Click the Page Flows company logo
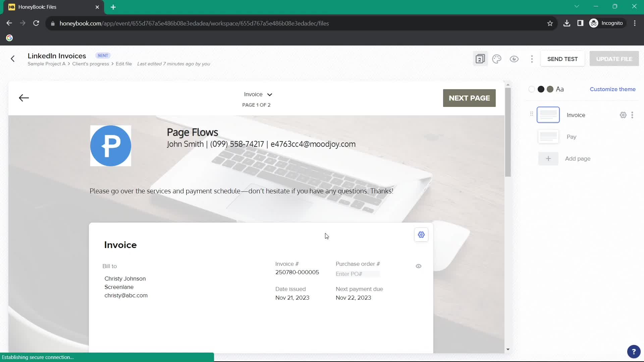 coord(111,146)
